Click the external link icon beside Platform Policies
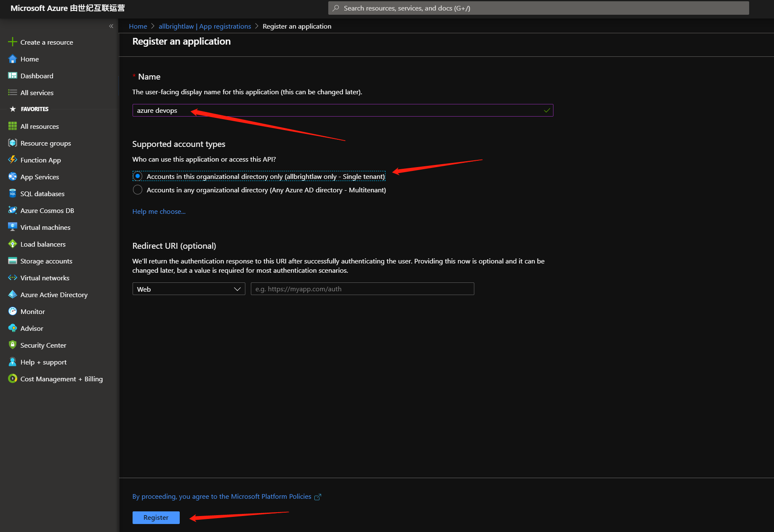The width and height of the screenshot is (774, 532). pos(318,497)
